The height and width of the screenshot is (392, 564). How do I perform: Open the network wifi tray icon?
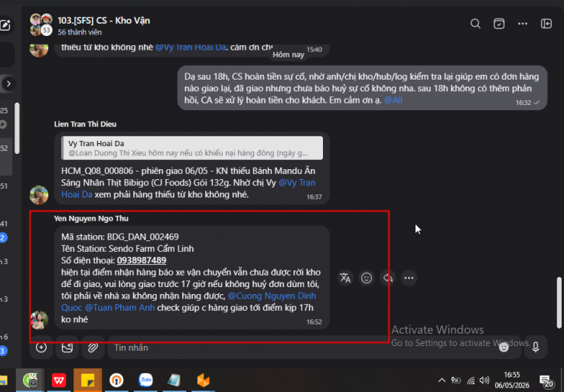click(471, 381)
